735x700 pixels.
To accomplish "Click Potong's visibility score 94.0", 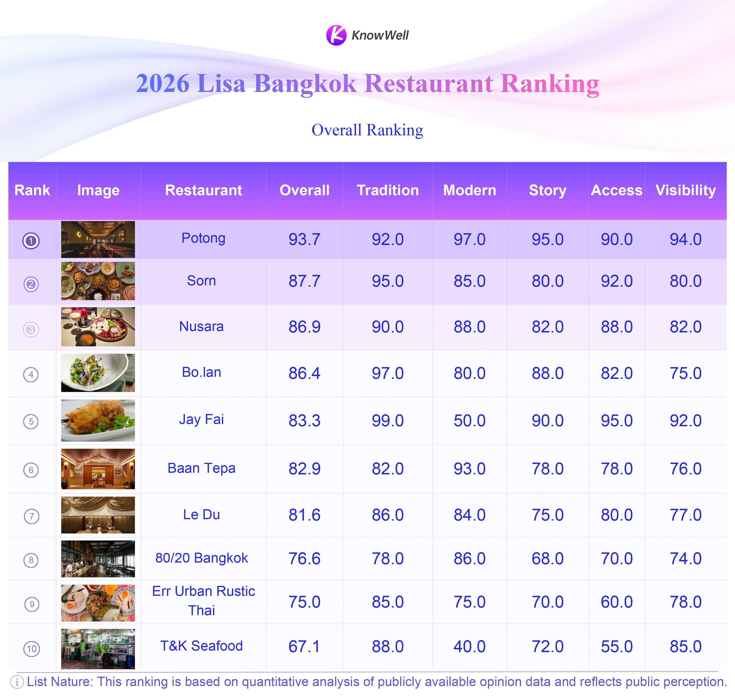I will click(686, 240).
